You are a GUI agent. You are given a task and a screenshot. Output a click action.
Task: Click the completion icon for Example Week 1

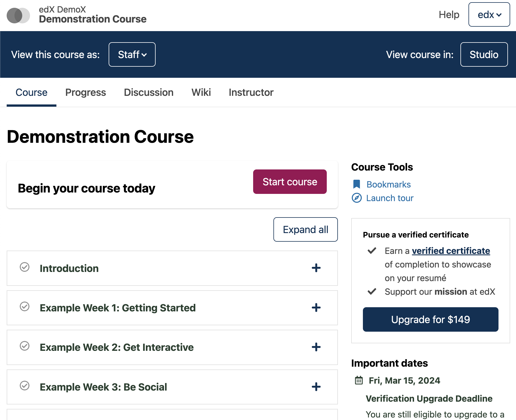(x=25, y=307)
